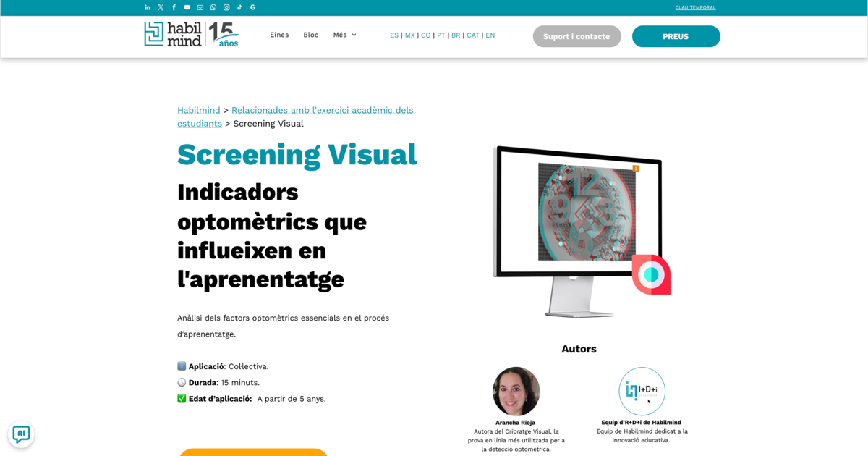Switch language to MX

click(x=410, y=35)
